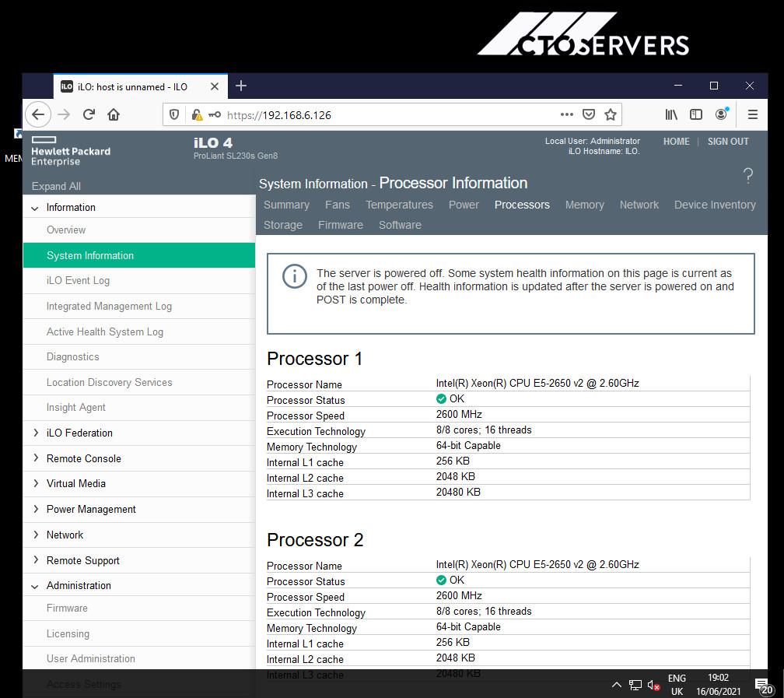Viewport: 784px width, 698px height.
Task: Open page actions three-dot menu
Action: click(566, 114)
